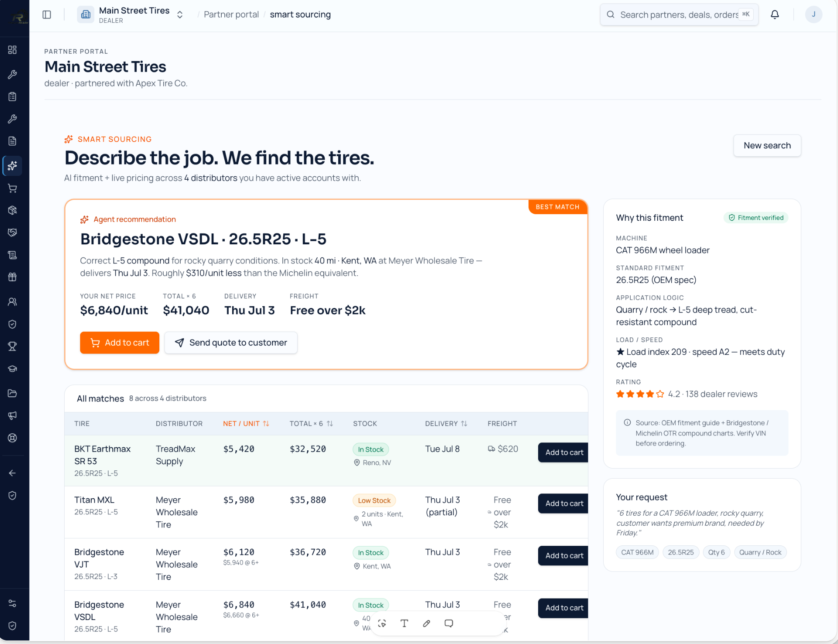Click the $5,980 net price for Titan MXL
838x644 pixels.
point(239,500)
